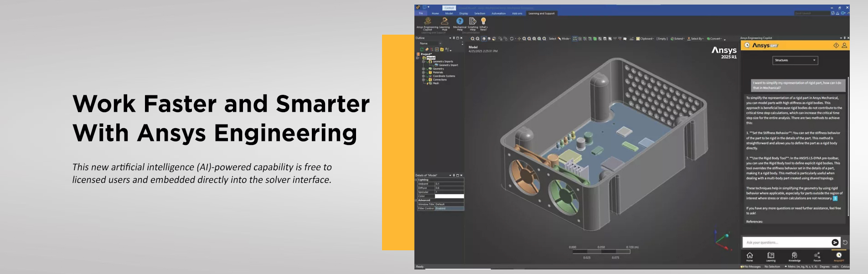This screenshot has width=868, height=274.
Task: Select the Project root item
Action: 426,54
